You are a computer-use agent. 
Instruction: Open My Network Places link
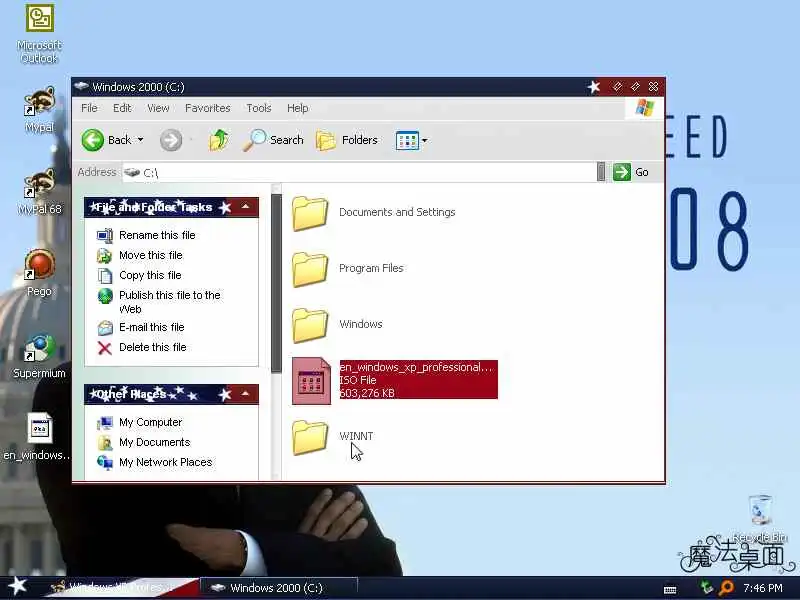tap(165, 462)
